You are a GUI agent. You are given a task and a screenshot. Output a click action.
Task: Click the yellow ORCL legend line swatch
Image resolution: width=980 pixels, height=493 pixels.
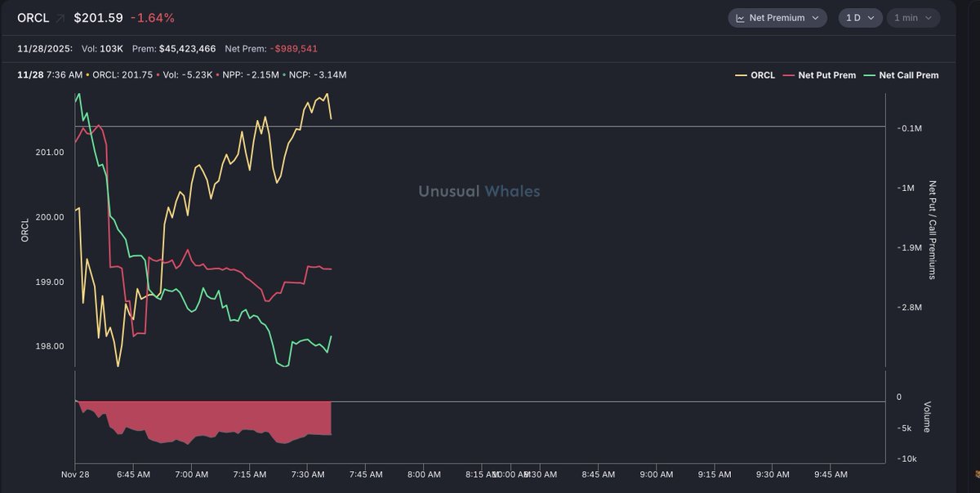coord(742,75)
